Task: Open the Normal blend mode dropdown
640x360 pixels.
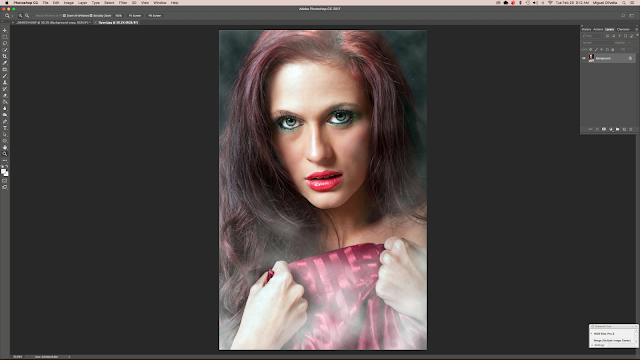Action: coord(597,43)
